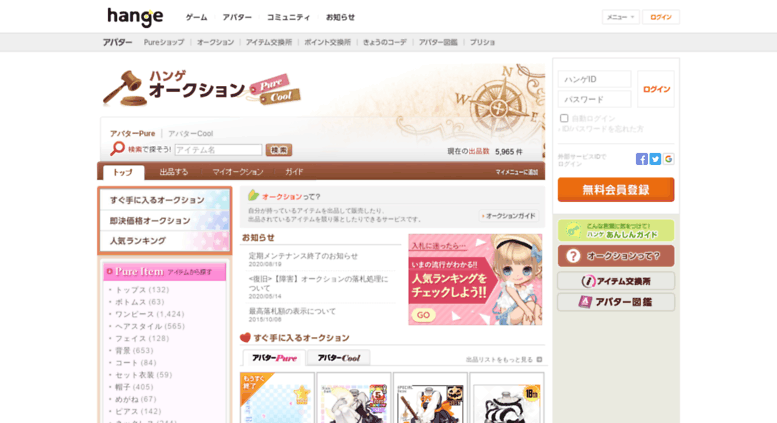This screenshot has height=423, width=777.
Task: Select トップス (132) category
Action: coord(142,290)
